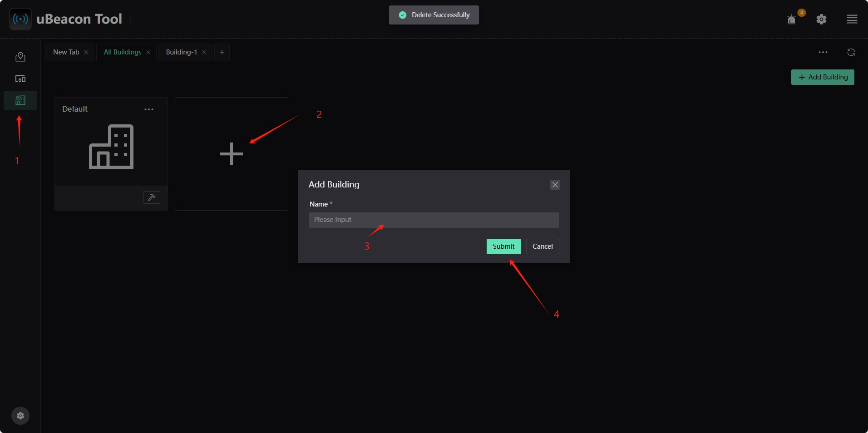The image size is (868, 433).
Task: Add a new tab with plus button
Action: [x=222, y=52]
